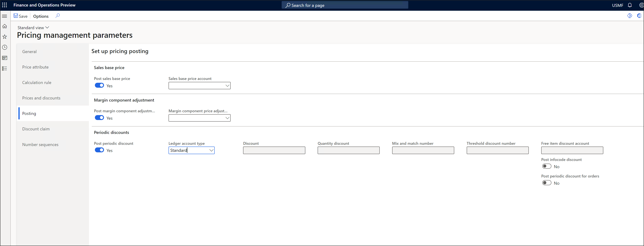The width and height of the screenshot is (644, 246).
Task: Open the Price attribute section tab
Action: (x=35, y=67)
